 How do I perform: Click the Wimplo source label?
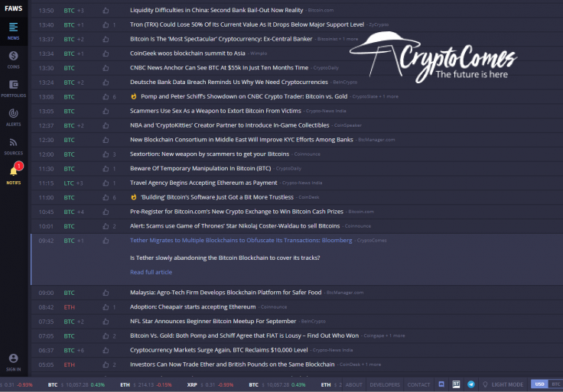(259, 53)
